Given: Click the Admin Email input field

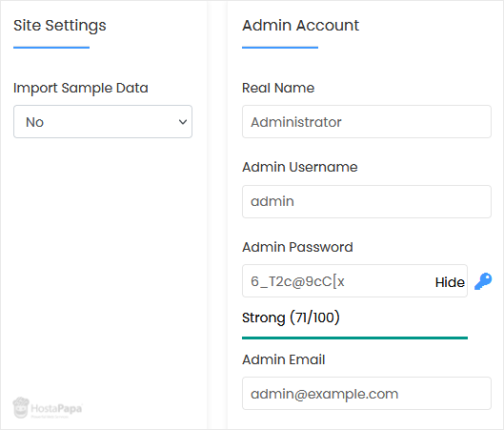Looking at the screenshot, I should click(367, 394).
